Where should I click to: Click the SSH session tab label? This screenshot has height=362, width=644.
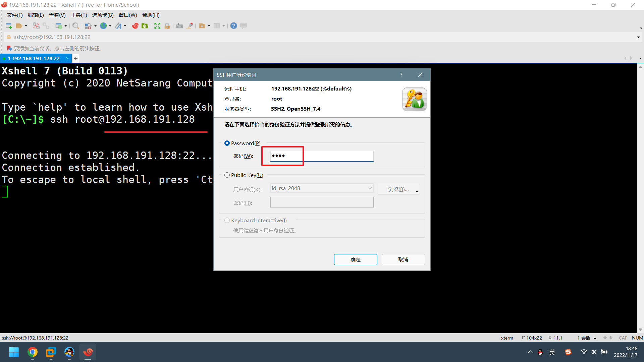(x=35, y=58)
